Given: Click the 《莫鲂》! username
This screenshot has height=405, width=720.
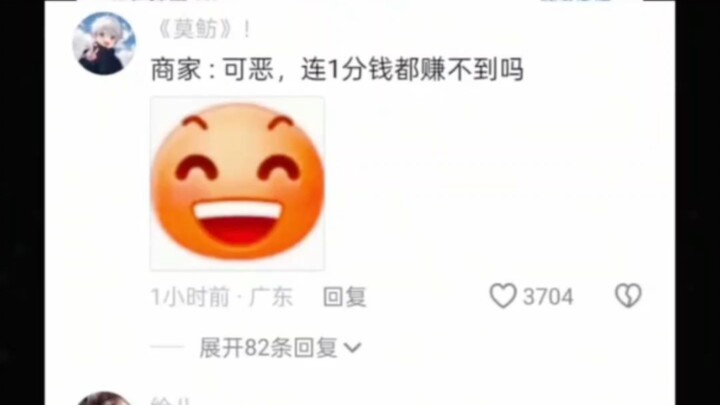Looking at the screenshot, I should [202, 30].
